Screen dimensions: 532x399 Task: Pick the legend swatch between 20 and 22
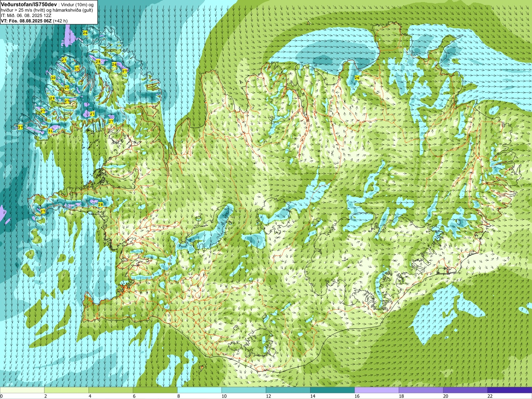[465, 390]
